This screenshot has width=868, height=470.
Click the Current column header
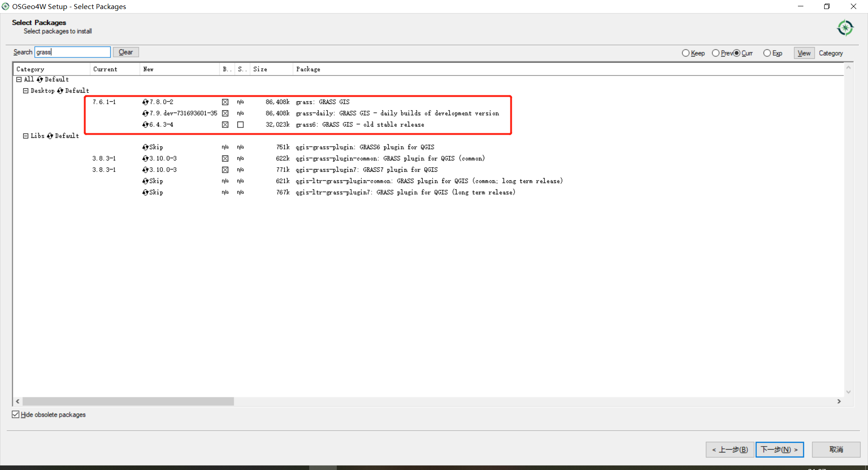(x=115, y=69)
